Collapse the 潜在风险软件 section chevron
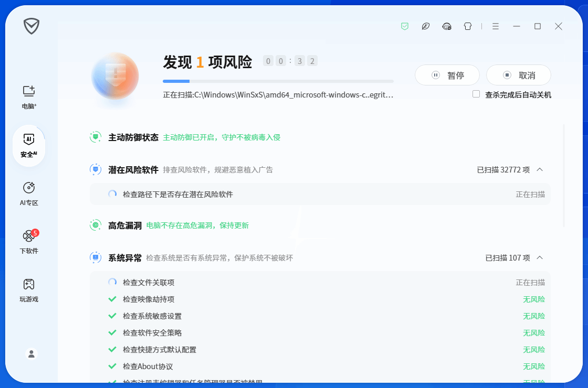This screenshot has width=588, height=388. [540, 170]
